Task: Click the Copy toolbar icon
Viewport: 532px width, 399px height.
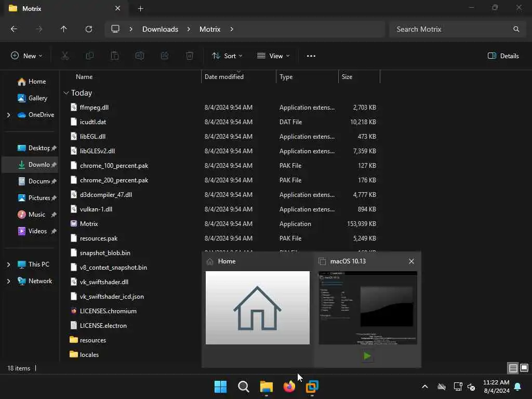Action: tap(90, 56)
